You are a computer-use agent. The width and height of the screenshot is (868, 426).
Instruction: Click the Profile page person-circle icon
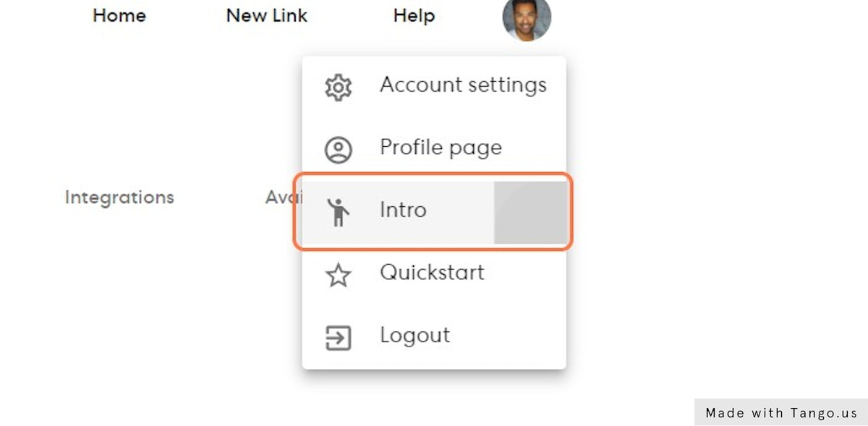[x=338, y=150]
